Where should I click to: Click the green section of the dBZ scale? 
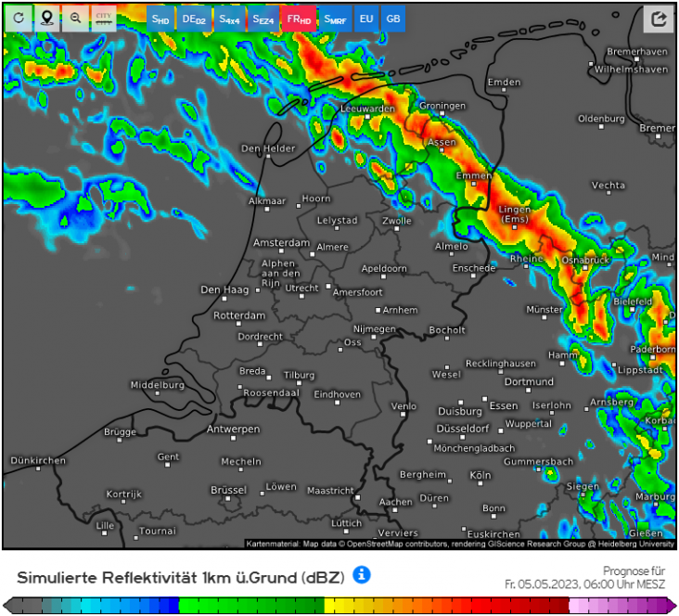250,606
